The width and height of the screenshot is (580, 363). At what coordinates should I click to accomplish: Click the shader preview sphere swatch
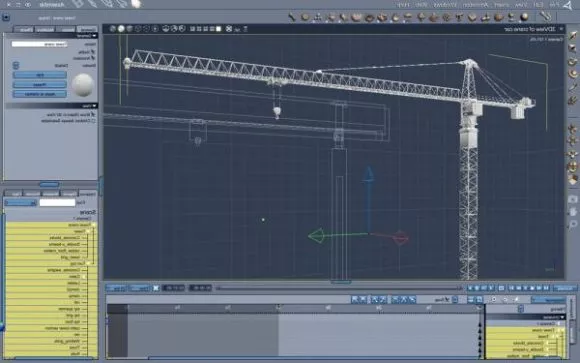click(x=82, y=85)
